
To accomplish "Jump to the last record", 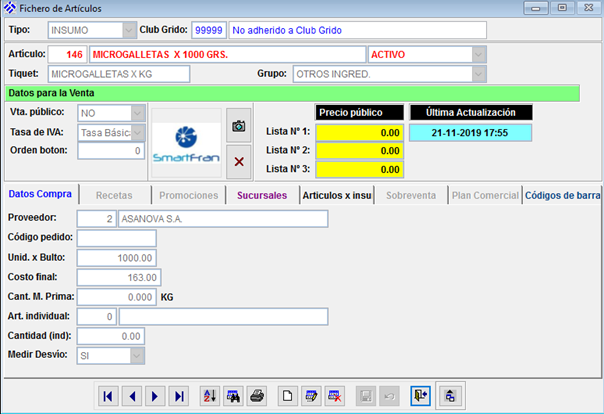I will (x=179, y=396).
